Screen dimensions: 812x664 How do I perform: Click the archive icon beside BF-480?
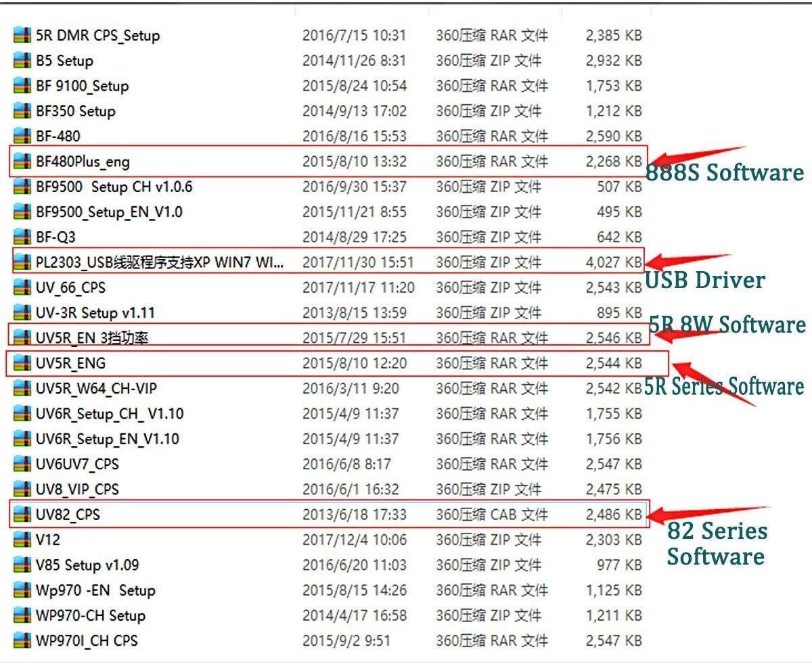pos(23,137)
